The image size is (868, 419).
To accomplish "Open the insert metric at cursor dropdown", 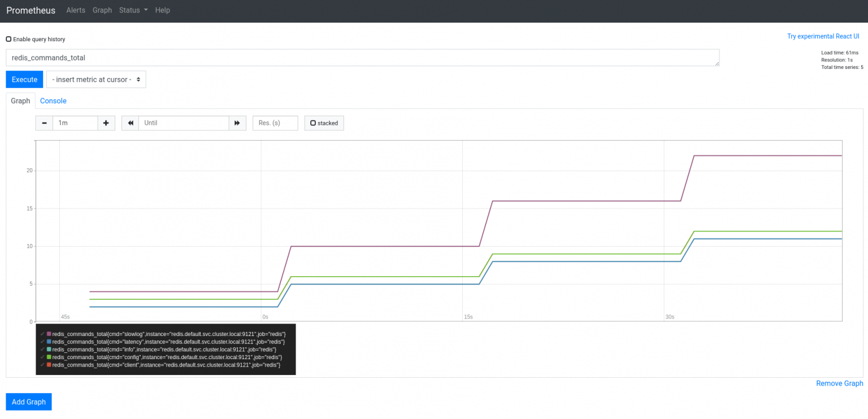I will coord(96,79).
